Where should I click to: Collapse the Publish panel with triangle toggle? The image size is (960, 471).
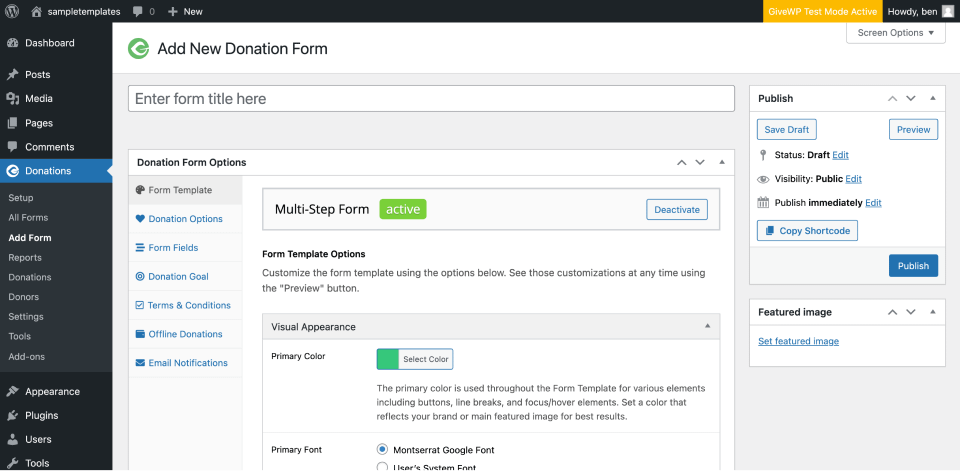(932, 98)
